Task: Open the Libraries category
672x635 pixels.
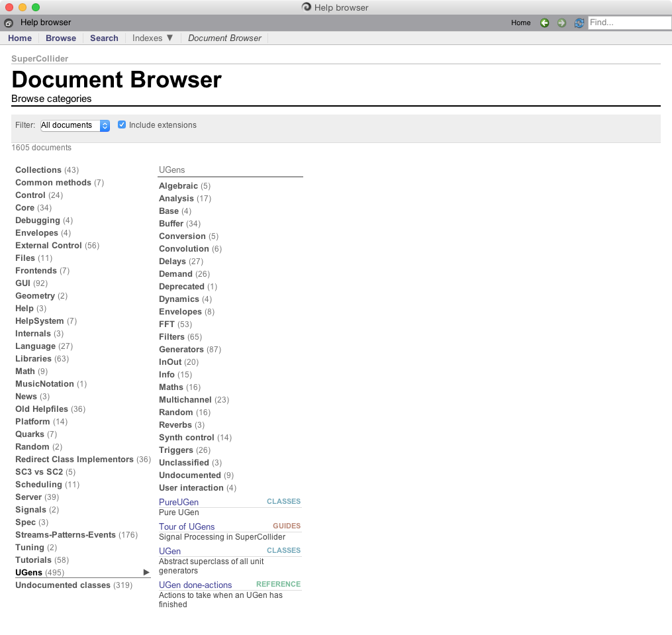Action: click(42, 358)
